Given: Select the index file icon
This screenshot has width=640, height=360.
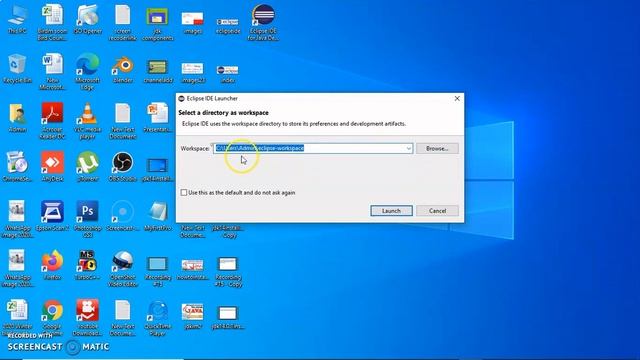Looking at the screenshot, I should (228, 73).
